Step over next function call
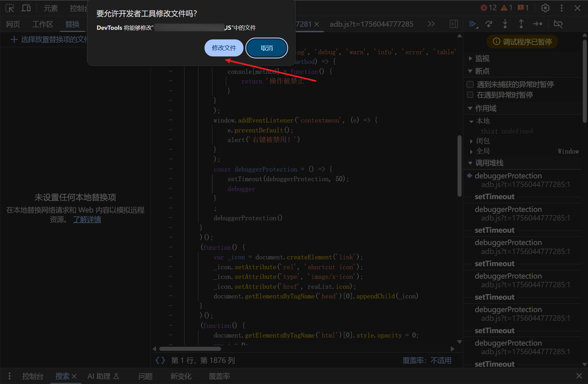588x384 pixels. [489, 24]
